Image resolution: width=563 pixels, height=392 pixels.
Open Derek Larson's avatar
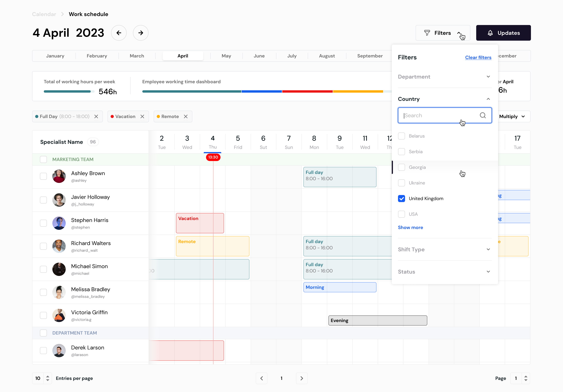pos(59,351)
